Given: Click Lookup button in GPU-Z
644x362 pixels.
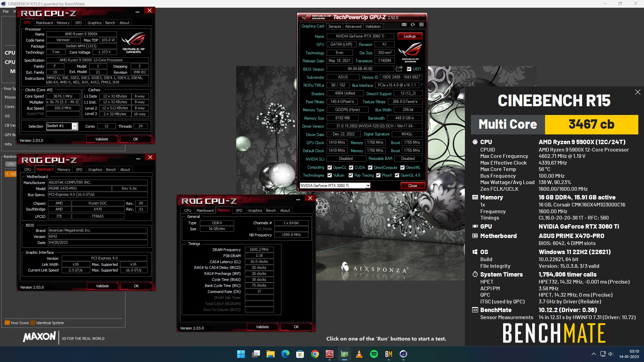Looking at the screenshot, I should point(410,36).
